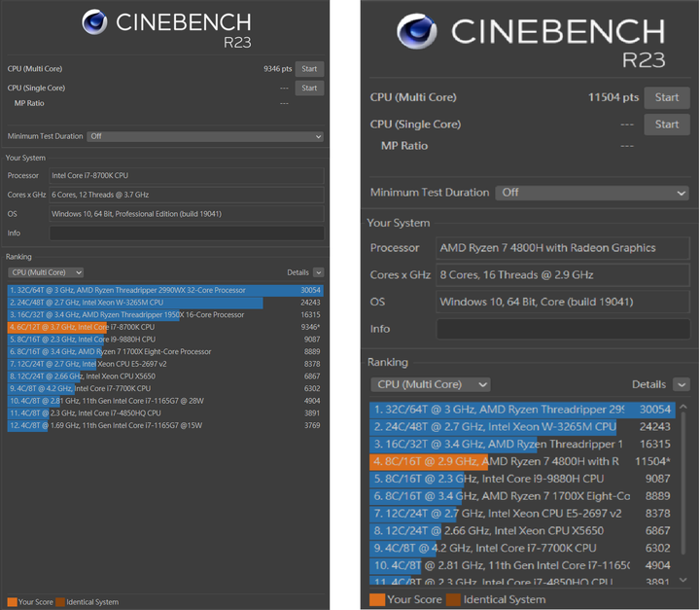Select Xeon E5-2697 v2 row in left window
This screenshot has width=700, height=610.
coord(165,364)
